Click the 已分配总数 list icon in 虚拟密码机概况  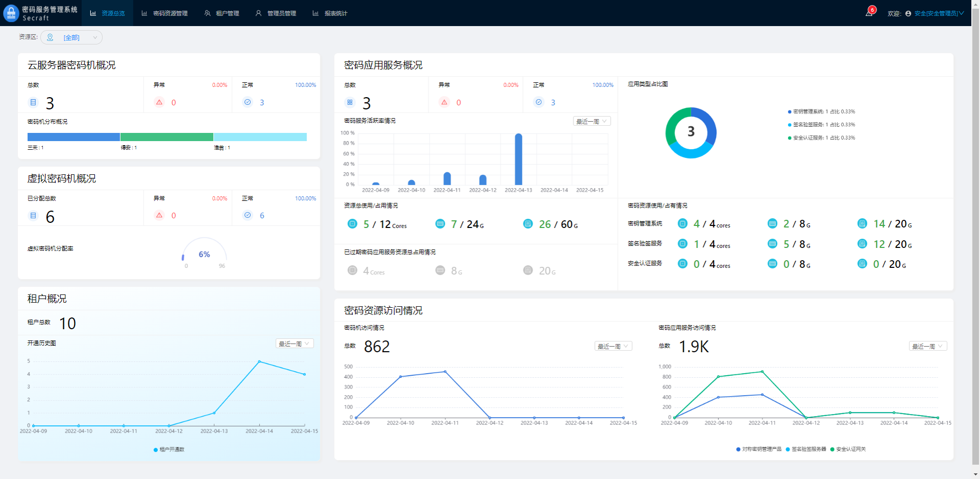click(x=33, y=215)
